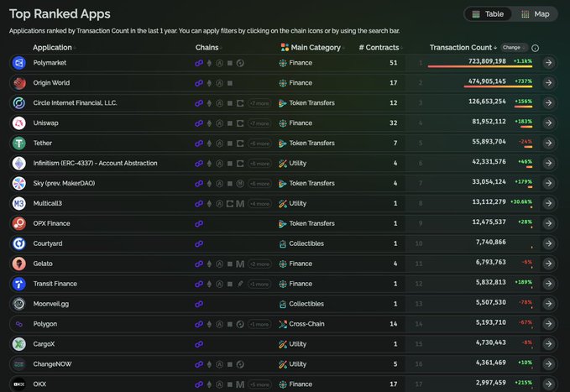Sort by the Chains column header

207,48
